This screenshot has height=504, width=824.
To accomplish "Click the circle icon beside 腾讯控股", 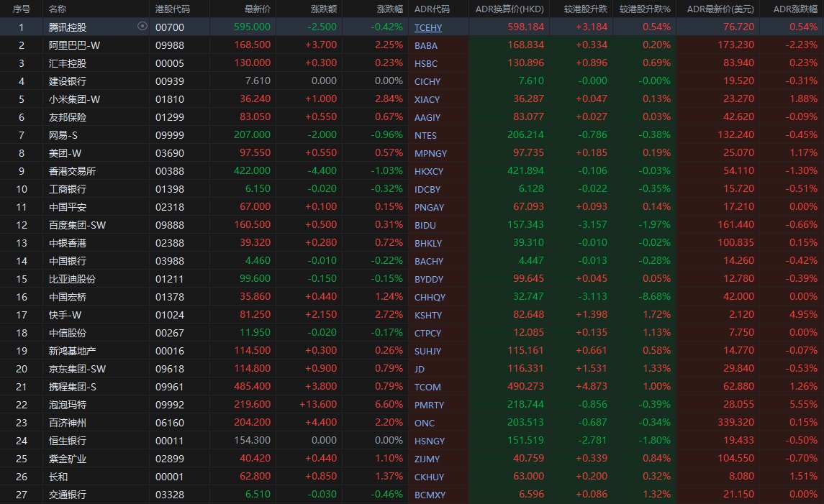I will (142, 27).
